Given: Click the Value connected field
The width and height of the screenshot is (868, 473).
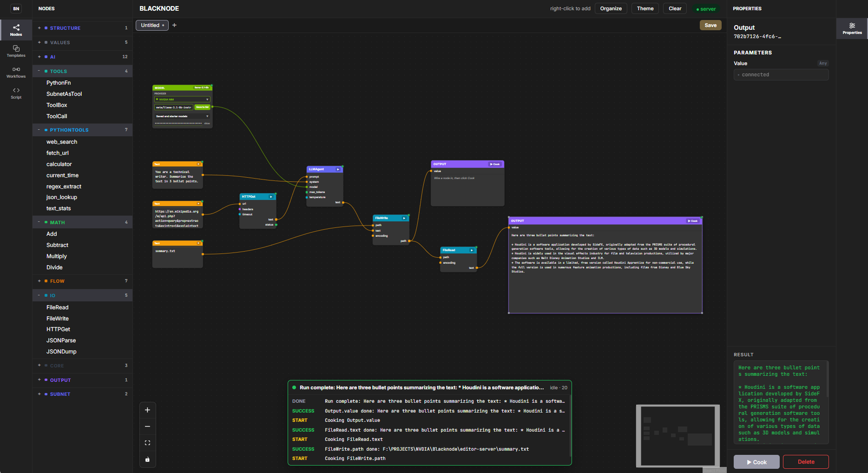Looking at the screenshot, I should point(781,74).
